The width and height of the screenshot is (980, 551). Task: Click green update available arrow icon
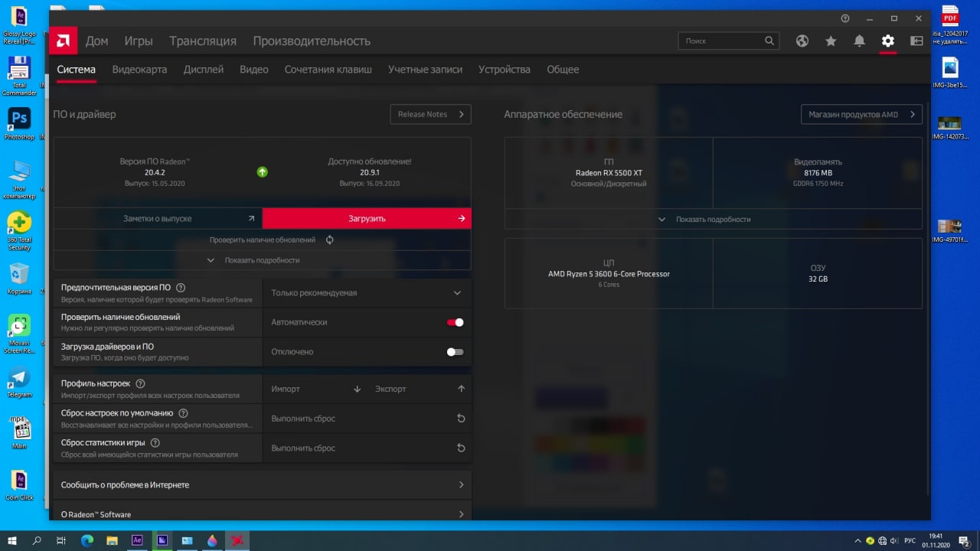tap(262, 172)
